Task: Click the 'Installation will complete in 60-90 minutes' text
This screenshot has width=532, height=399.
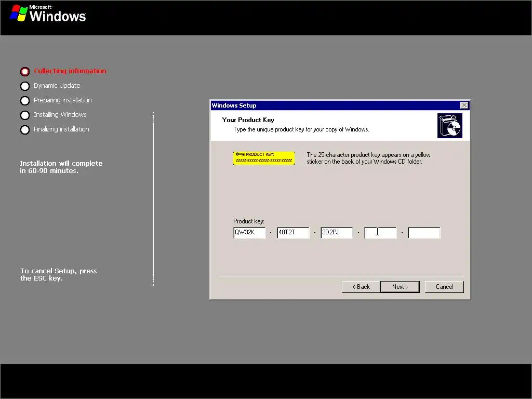Action: coord(61,167)
